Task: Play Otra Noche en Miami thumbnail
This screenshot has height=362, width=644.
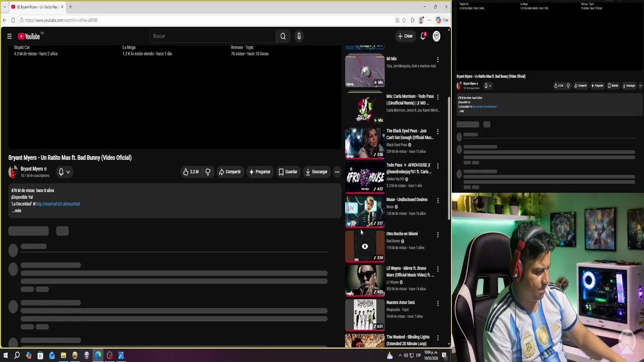Action: pyautogui.click(x=365, y=246)
